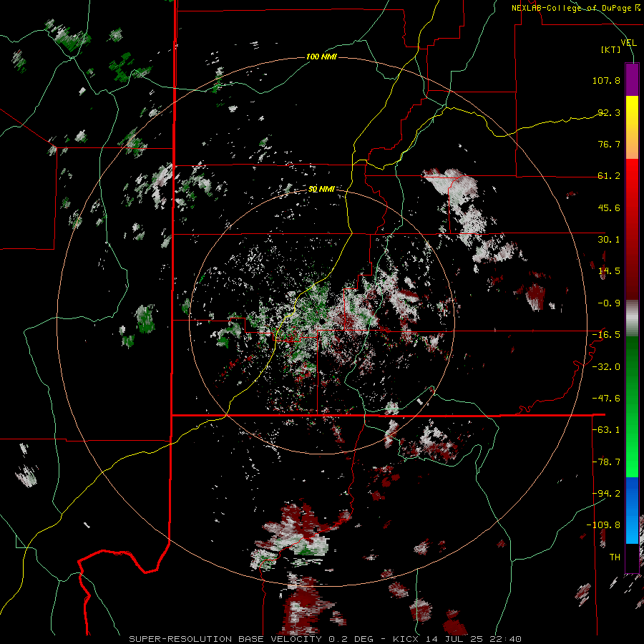Click the 107.8 velocity scale value
The image size is (644, 644).
pyautogui.click(x=606, y=80)
